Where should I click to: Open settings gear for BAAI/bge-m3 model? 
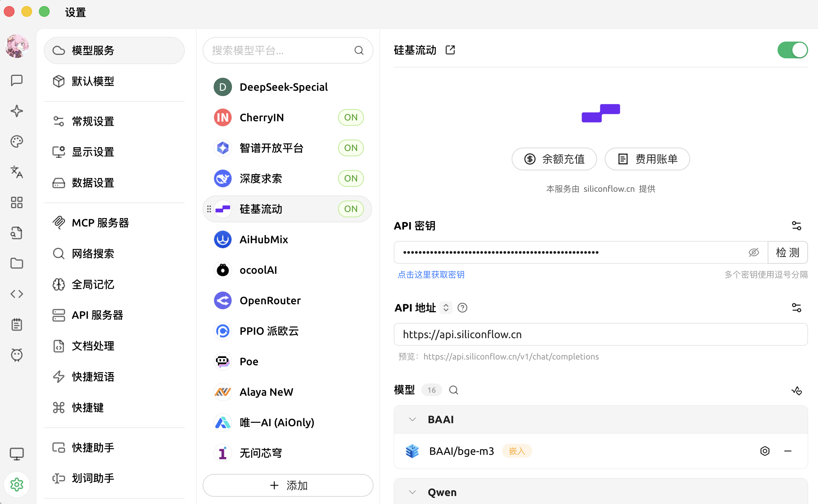pyautogui.click(x=765, y=451)
